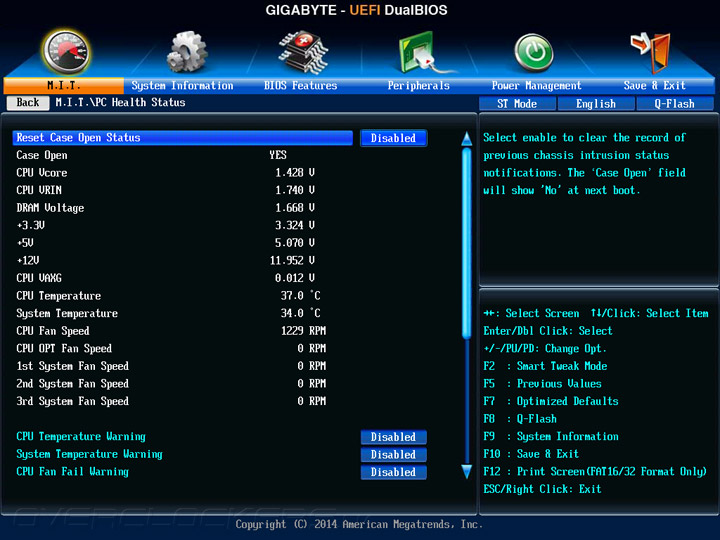Select the System Temperature Warning label
The height and width of the screenshot is (540, 720).
coord(90,454)
